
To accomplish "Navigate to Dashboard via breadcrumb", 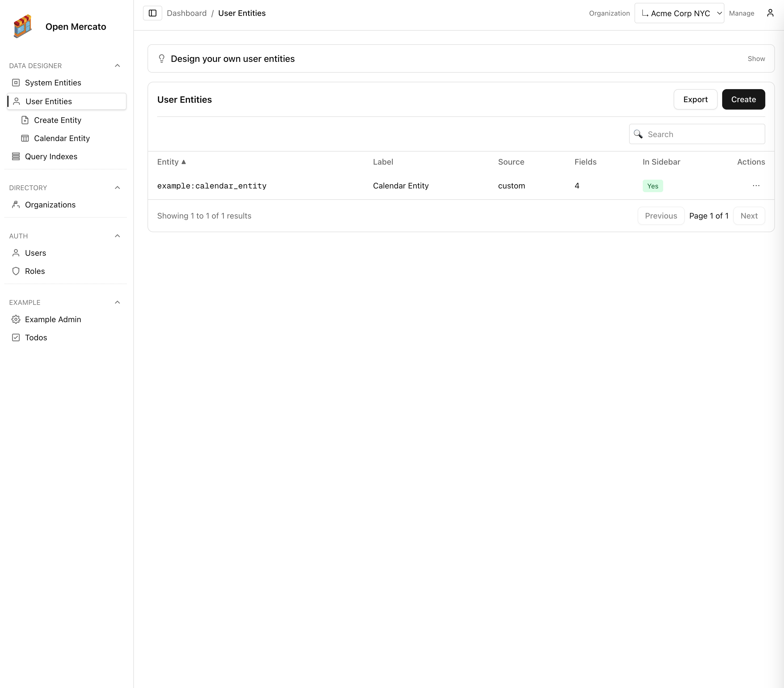I will (x=187, y=13).
